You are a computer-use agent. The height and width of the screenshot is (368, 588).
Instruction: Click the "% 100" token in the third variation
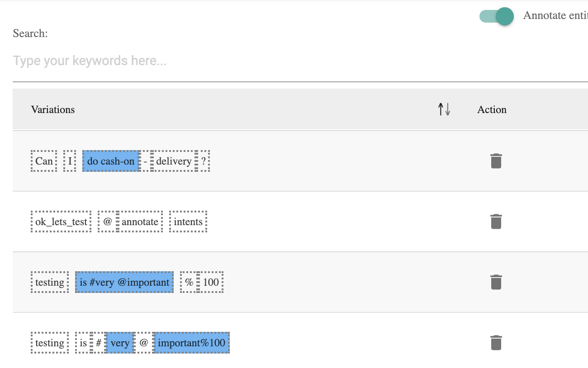pos(201,282)
